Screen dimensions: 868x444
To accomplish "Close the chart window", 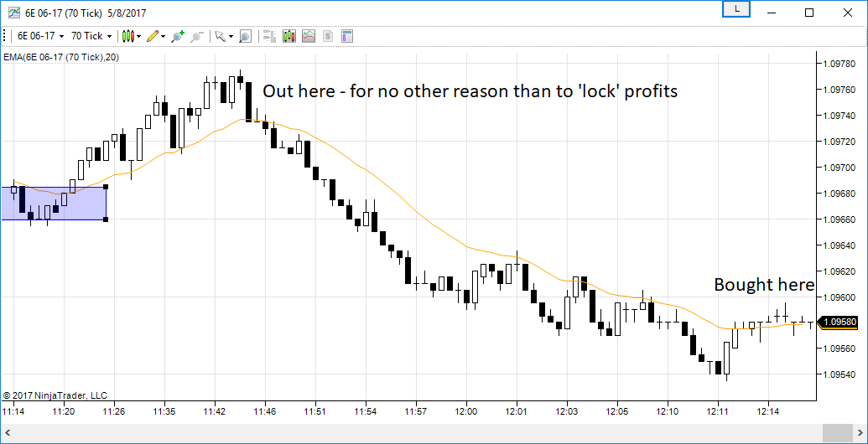I will point(847,13).
